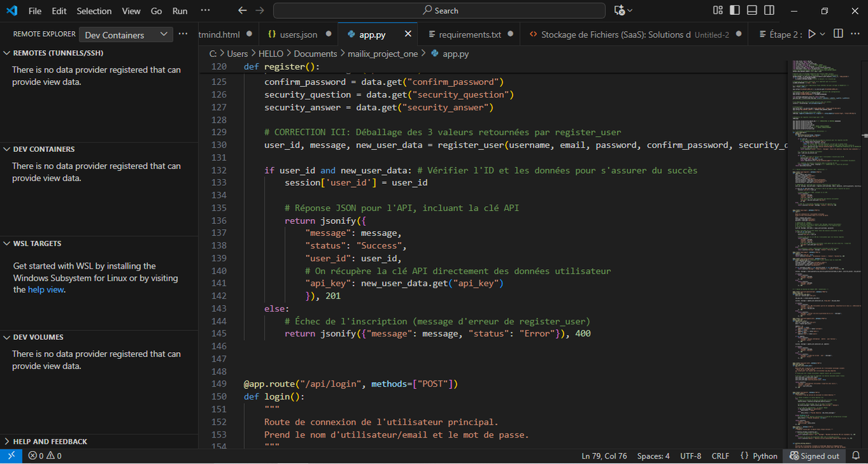The height and width of the screenshot is (464, 868).
Task: Click the Documents breadcrumb
Action: [315, 54]
